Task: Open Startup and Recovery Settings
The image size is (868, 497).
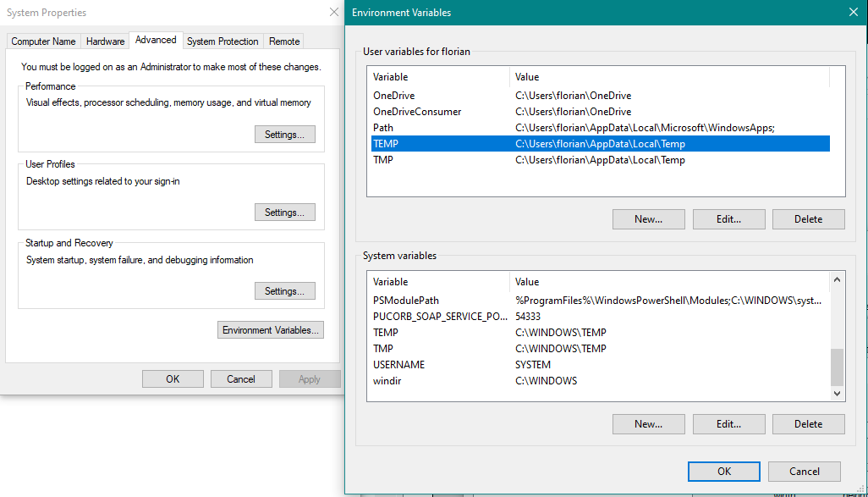Action: [284, 291]
